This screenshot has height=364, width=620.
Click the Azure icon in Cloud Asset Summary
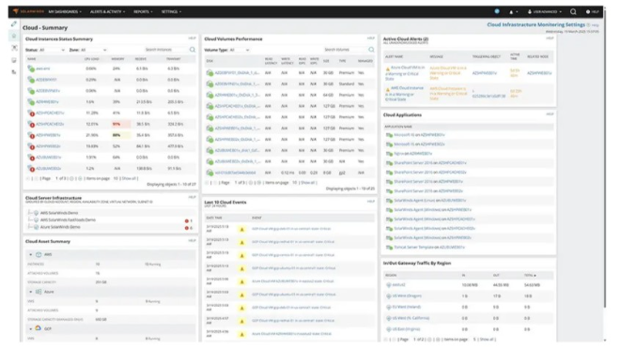coord(39,292)
